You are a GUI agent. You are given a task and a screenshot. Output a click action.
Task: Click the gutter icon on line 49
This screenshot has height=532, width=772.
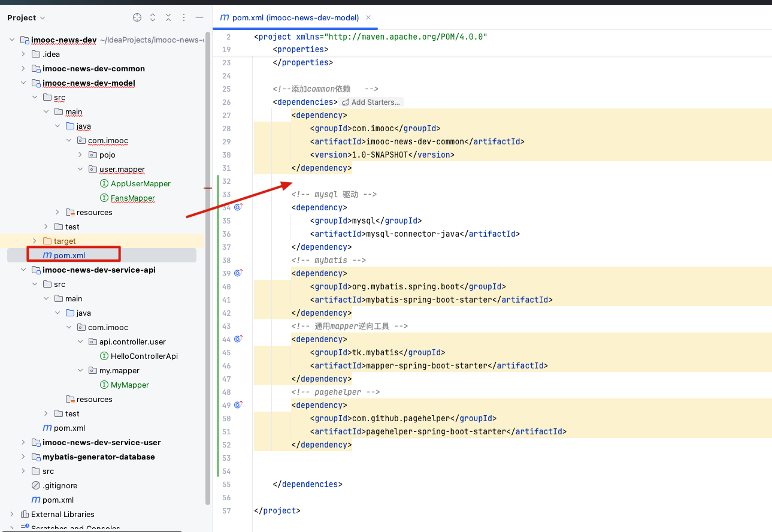(238, 405)
